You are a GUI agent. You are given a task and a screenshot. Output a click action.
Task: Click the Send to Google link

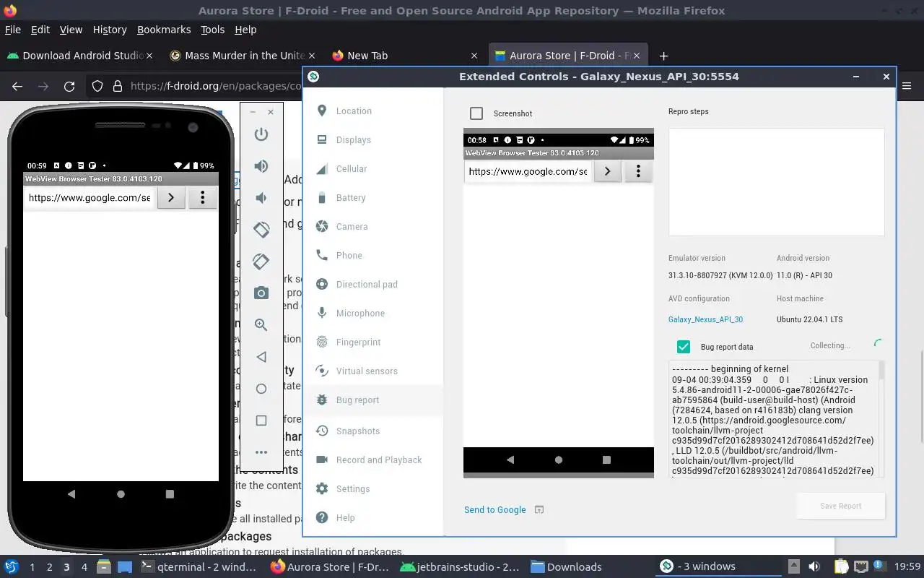tap(494, 510)
